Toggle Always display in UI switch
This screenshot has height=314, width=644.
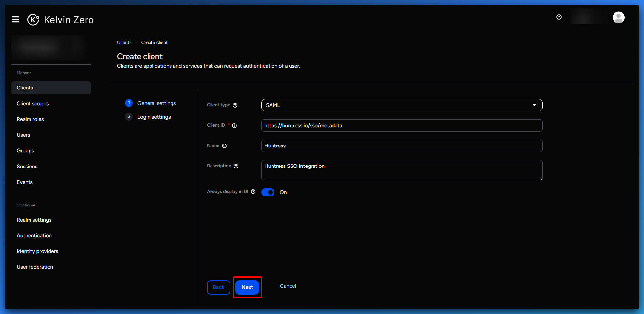(x=268, y=192)
